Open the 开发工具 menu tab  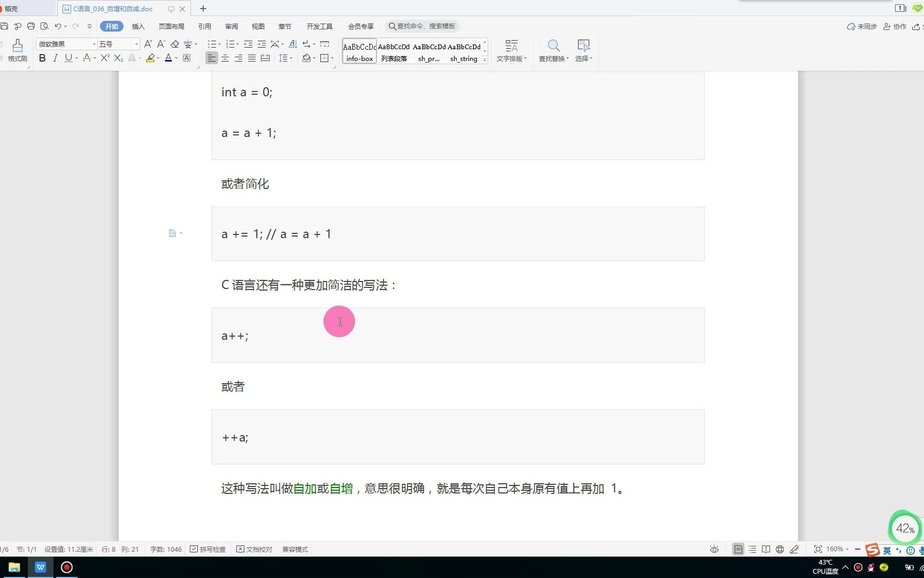(319, 26)
